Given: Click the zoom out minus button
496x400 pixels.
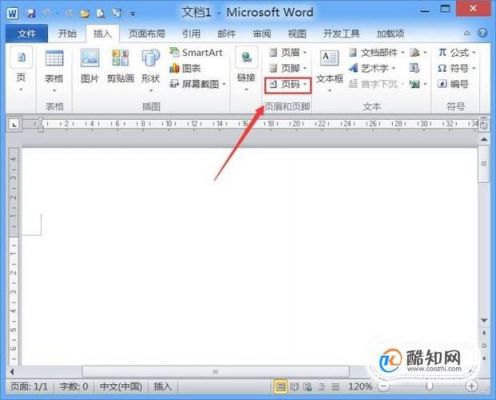Looking at the screenshot, I should click(384, 387).
